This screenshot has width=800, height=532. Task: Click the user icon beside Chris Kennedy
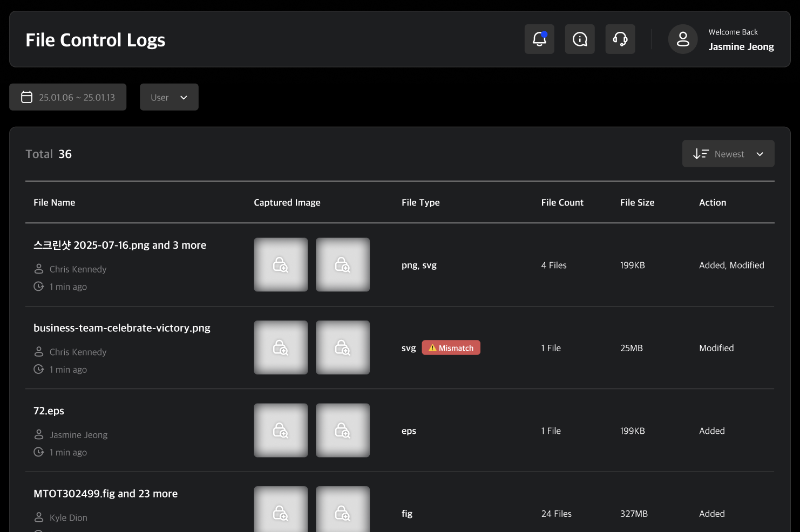click(x=38, y=268)
